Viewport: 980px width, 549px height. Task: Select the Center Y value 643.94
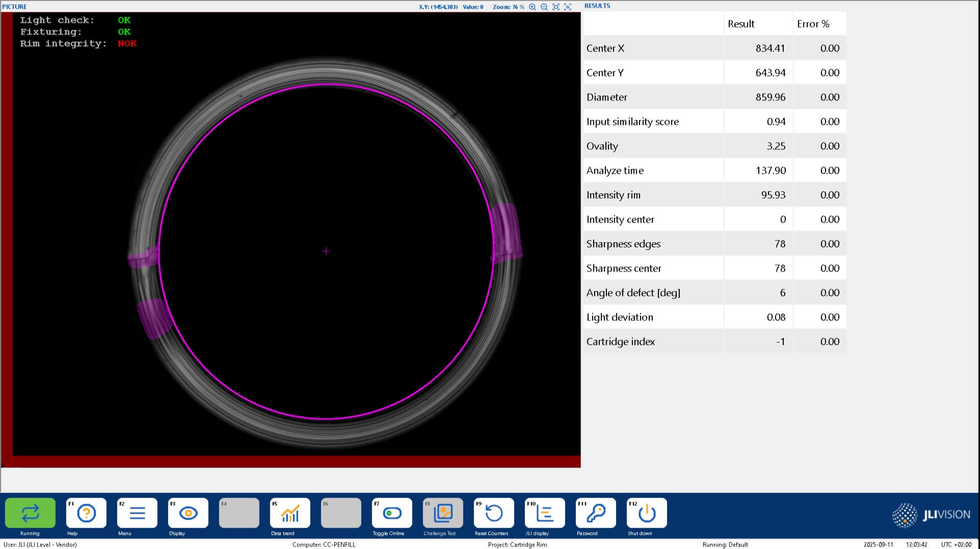[770, 73]
